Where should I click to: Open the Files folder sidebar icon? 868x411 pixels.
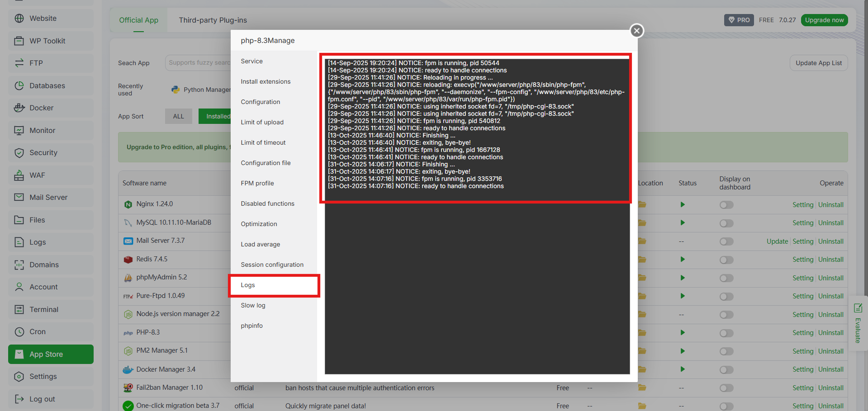point(19,220)
